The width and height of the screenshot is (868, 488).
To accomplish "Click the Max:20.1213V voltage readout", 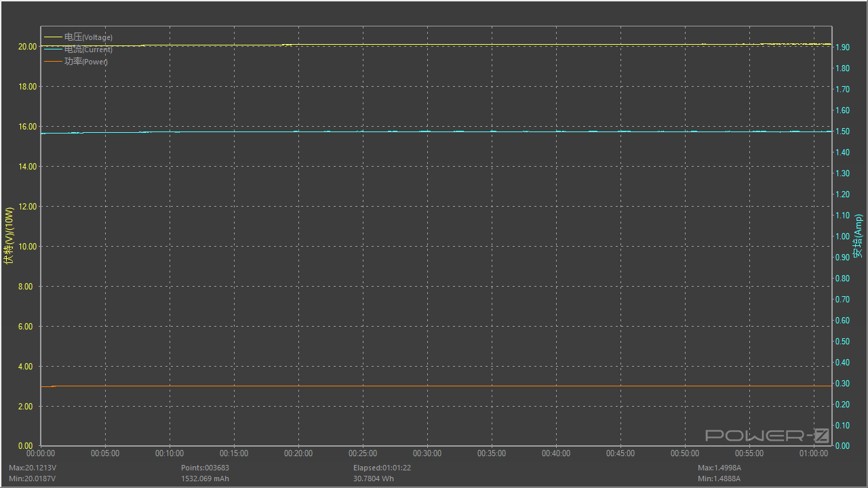I will (x=33, y=468).
